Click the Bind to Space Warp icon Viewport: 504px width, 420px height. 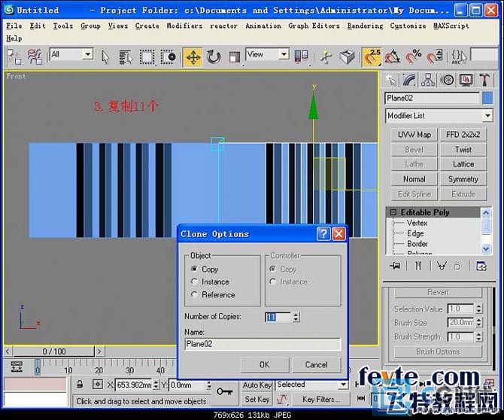(x=35, y=57)
